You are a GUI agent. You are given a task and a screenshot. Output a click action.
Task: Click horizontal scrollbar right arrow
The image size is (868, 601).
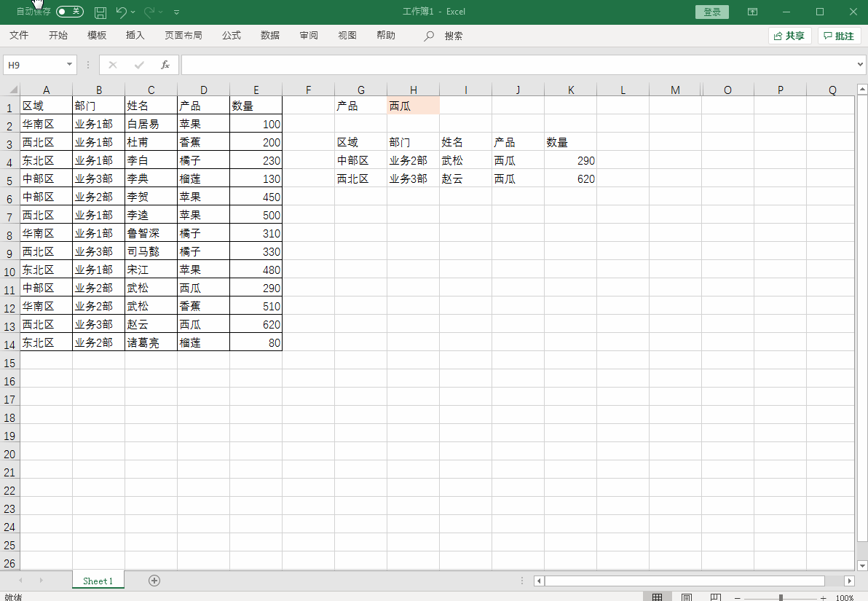849,581
